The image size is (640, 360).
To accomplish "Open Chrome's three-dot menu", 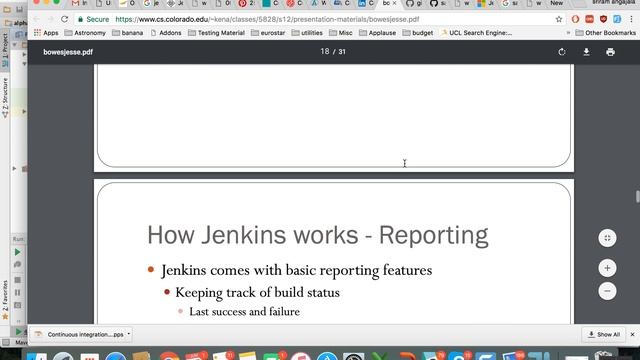I will 631,19.
